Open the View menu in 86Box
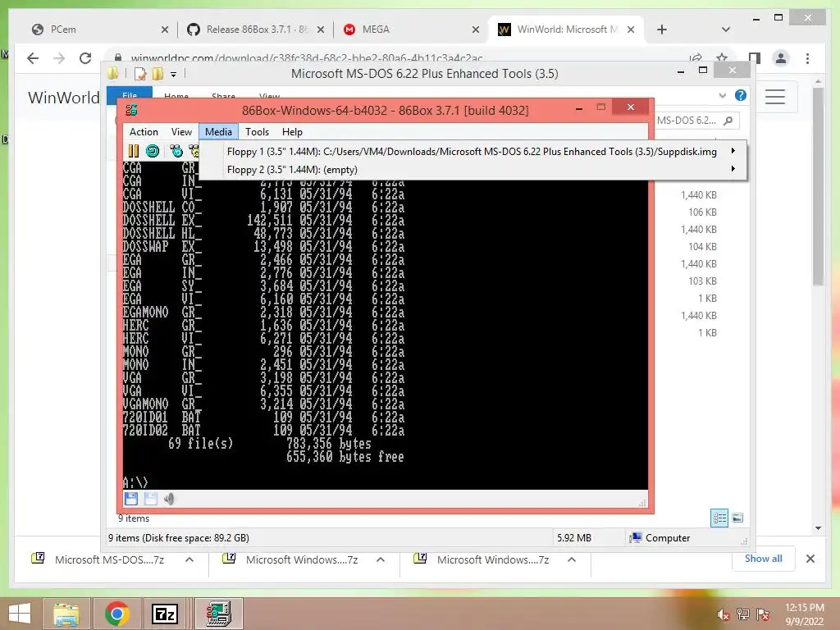Image resolution: width=840 pixels, height=630 pixels. coord(181,132)
